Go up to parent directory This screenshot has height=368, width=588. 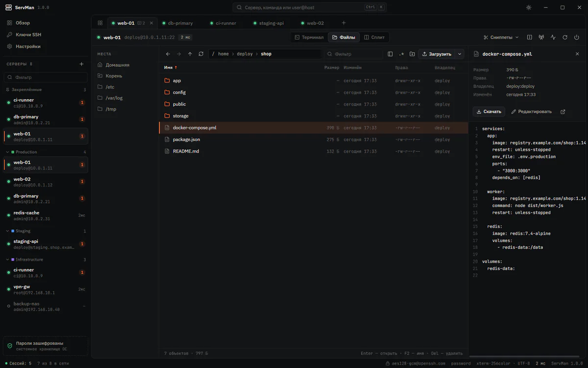tap(190, 54)
